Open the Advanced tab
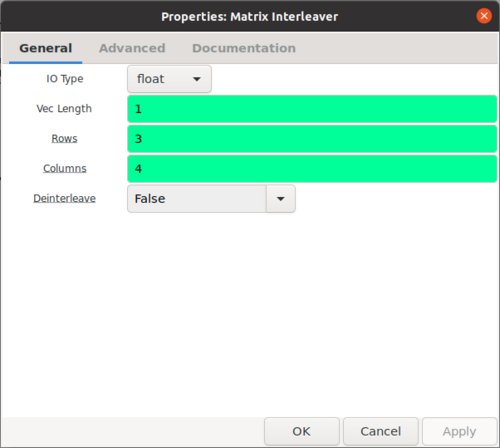 tap(132, 48)
